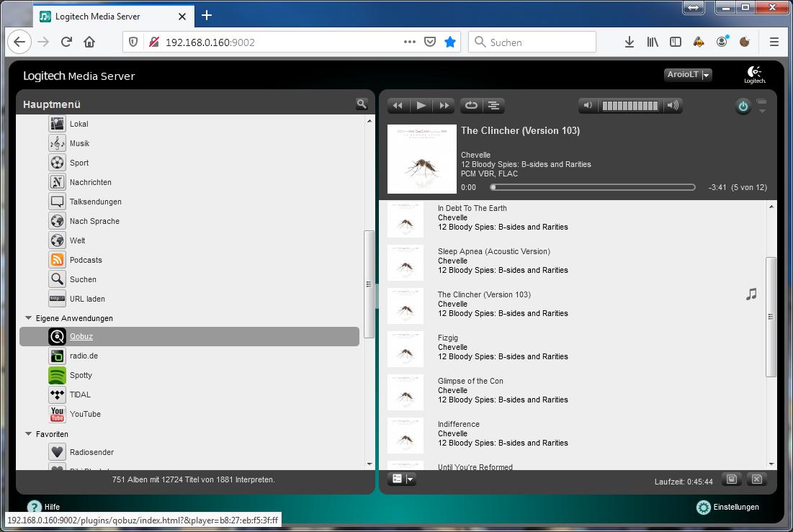Click the Suchen browser search field

532,42
